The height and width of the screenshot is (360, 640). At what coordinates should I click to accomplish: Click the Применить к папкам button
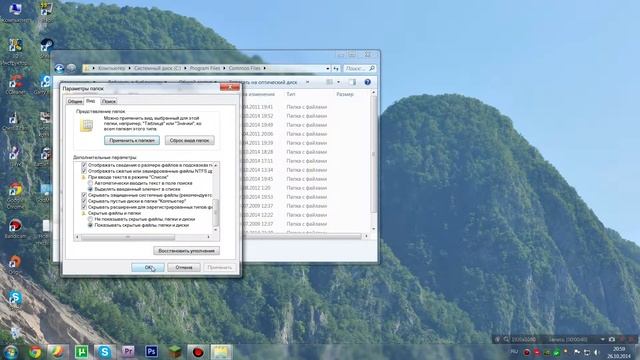click(x=132, y=140)
